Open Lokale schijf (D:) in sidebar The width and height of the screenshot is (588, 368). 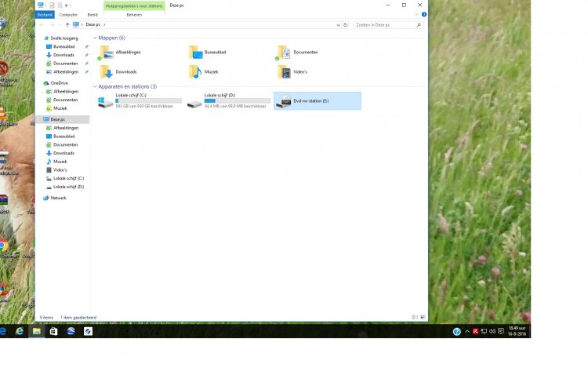point(68,187)
